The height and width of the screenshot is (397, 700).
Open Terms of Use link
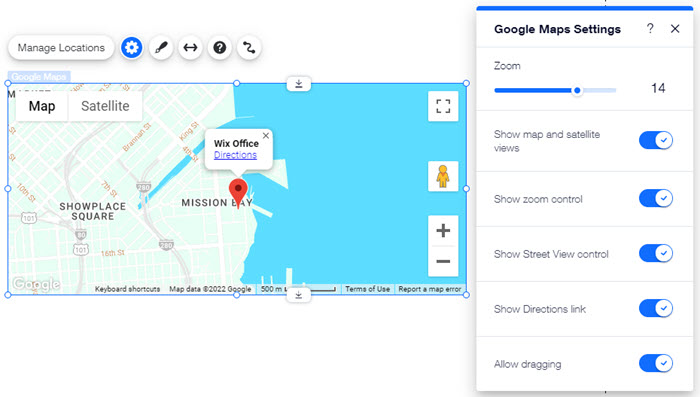[x=367, y=289]
